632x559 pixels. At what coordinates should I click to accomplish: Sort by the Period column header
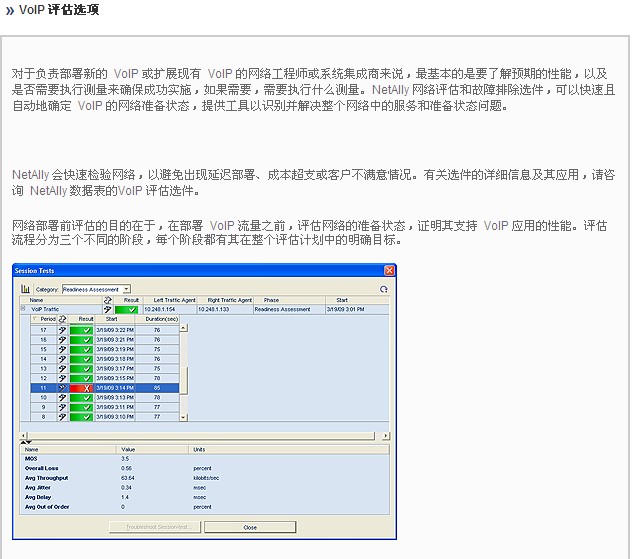(48, 319)
